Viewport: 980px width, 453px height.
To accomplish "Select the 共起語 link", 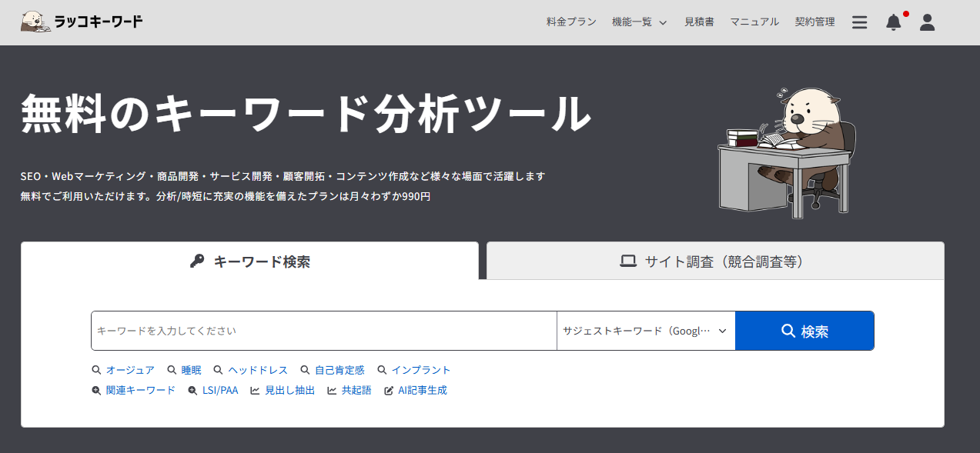I will point(356,391).
